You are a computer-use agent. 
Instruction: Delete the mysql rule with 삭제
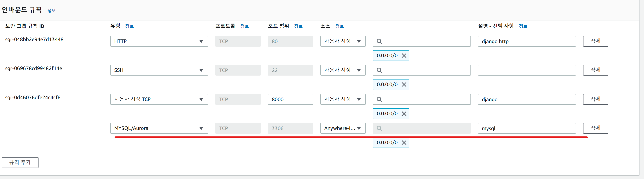595,128
